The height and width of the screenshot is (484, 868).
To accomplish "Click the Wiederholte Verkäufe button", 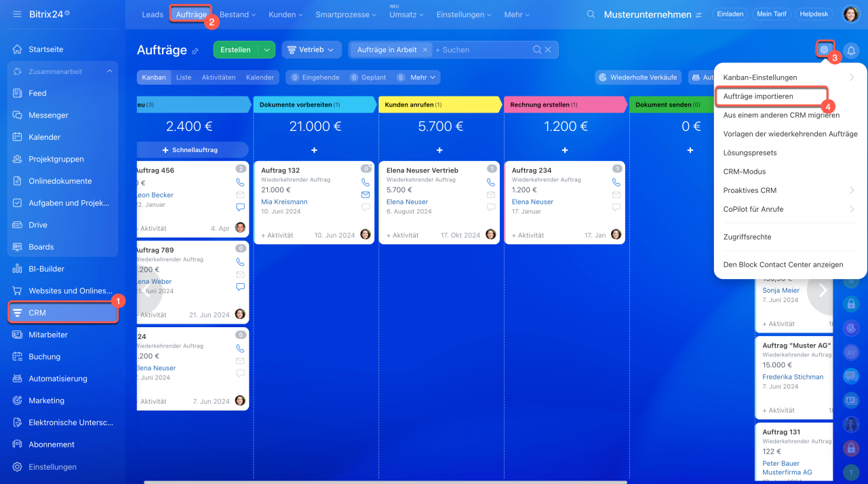I will point(639,77).
